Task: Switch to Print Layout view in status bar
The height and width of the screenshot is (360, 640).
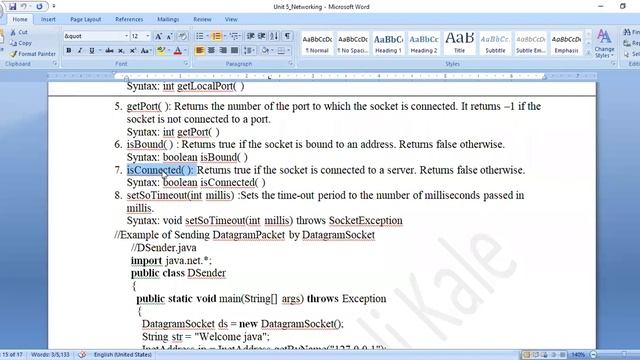Action: pos(527,355)
